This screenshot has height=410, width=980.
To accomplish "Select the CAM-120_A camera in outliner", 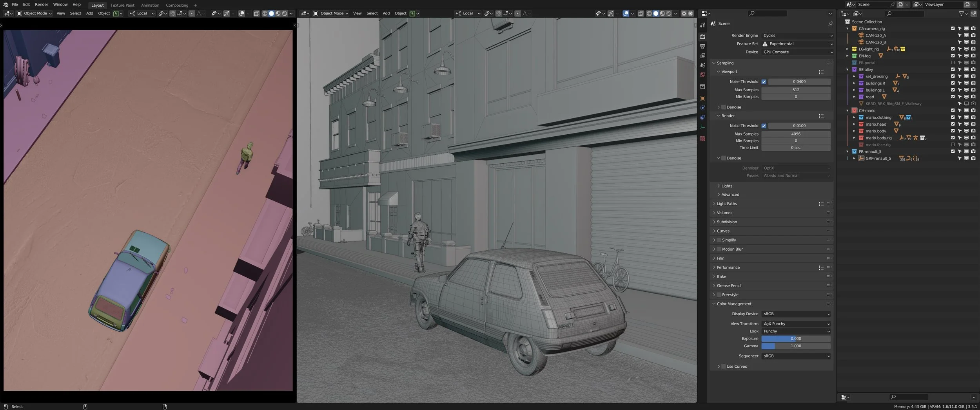I will click(x=875, y=35).
